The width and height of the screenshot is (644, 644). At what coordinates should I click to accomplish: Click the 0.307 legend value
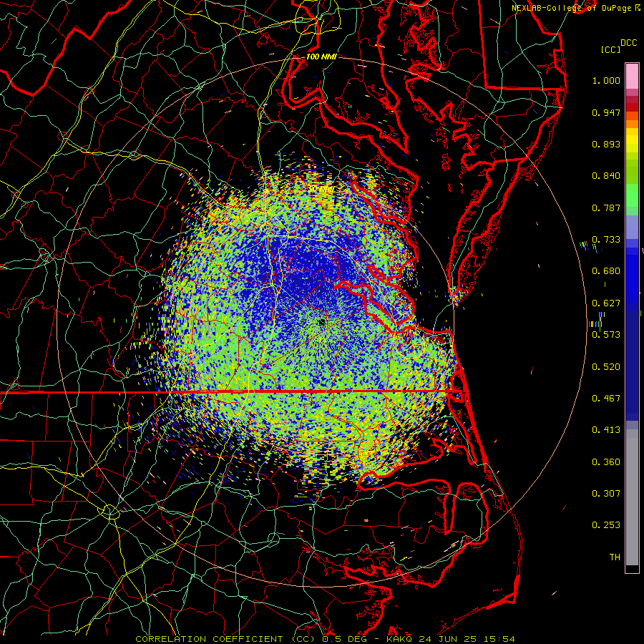tap(606, 494)
